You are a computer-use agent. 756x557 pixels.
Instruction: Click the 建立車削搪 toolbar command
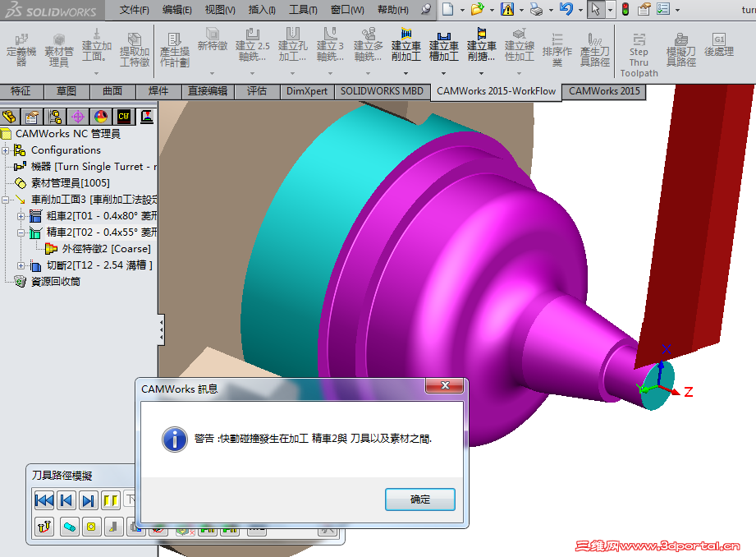pos(481,46)
